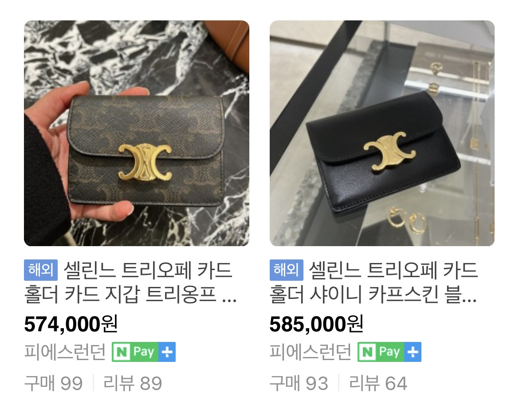The height and width of the screenshot is (420, 519).
Task: Open the black calfskin card holder photo
Action: coord(382,133)
